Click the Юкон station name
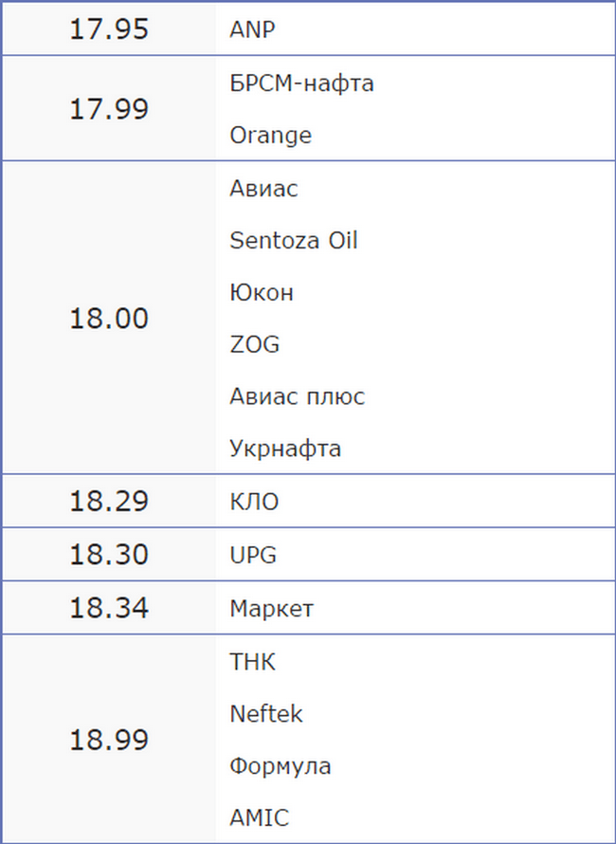The height and width of the screenshot is (844, 616). click(262, 293)
